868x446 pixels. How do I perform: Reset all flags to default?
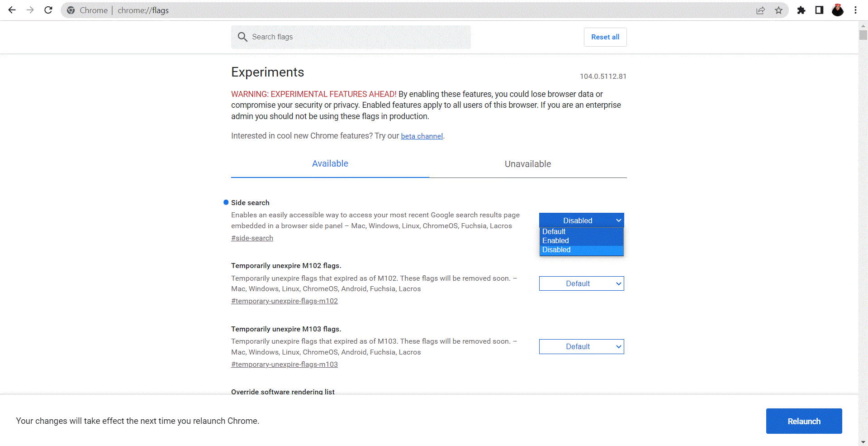(x=605, y=37)
